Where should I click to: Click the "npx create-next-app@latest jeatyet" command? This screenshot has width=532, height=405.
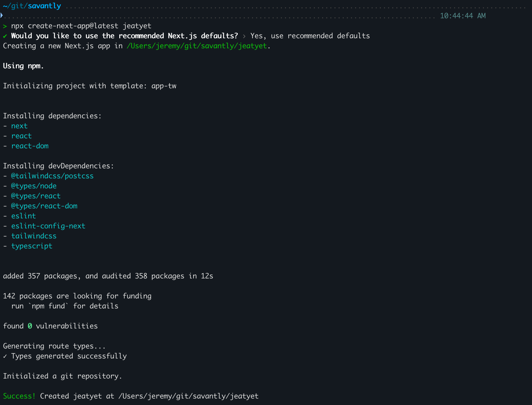coord(81,26)
